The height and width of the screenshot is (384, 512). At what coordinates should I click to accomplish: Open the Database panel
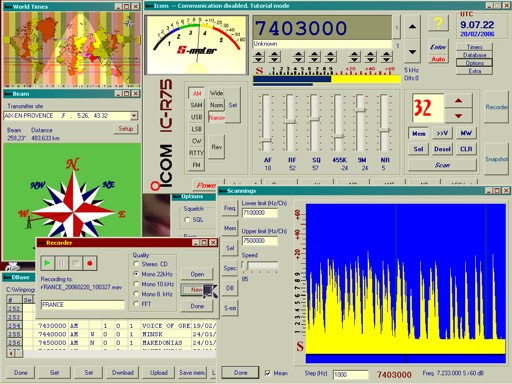(x=474, y=55)
